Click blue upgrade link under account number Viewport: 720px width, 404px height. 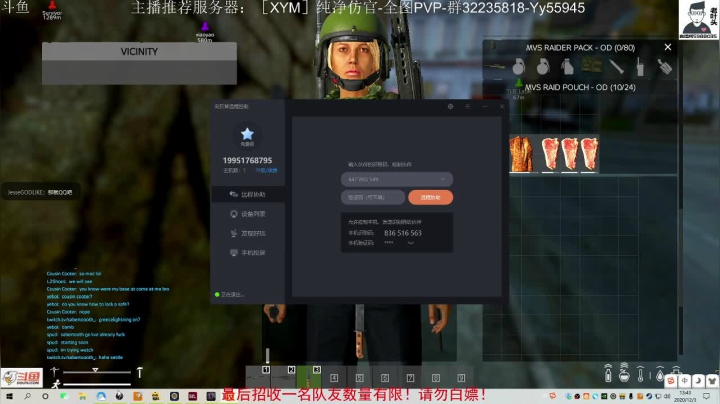266,170
